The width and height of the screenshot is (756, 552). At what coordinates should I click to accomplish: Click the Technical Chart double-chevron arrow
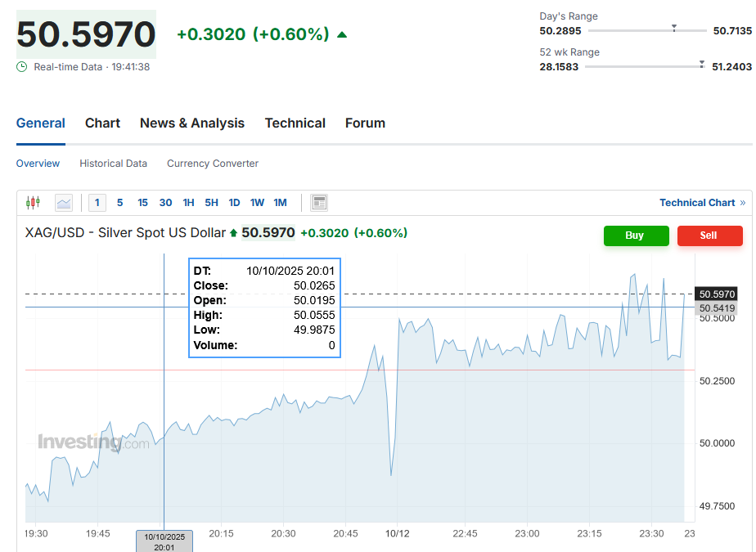(x=743, y=203)
